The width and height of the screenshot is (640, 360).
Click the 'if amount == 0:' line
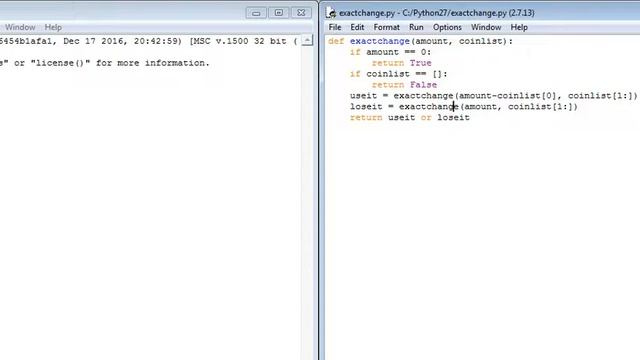tap(390, 52)
